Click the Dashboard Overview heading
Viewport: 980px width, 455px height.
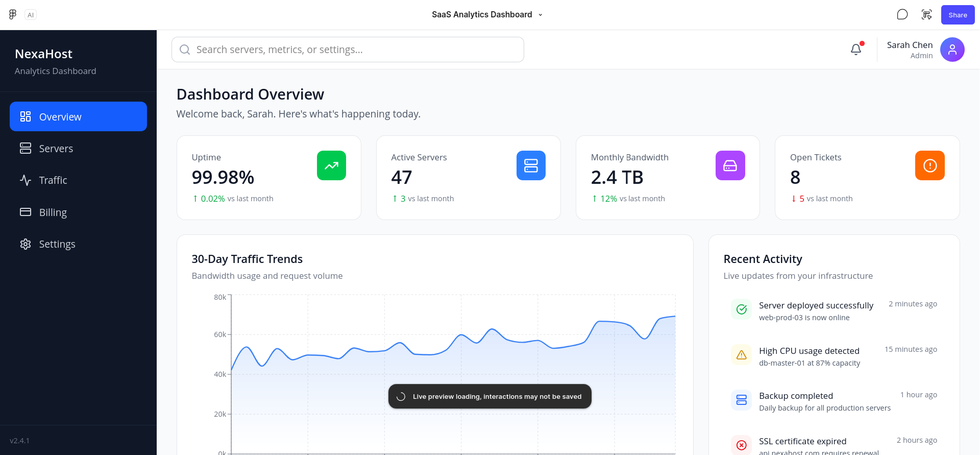tap(250, 94)
